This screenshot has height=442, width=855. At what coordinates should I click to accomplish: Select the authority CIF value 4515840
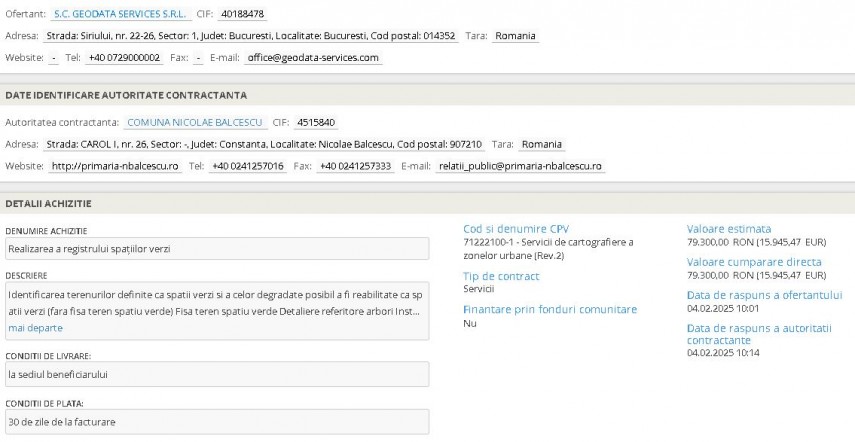point(316,123)
